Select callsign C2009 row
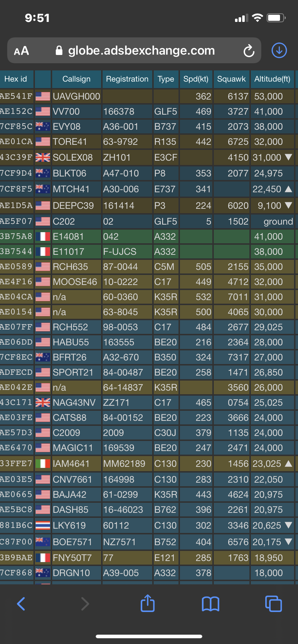The image size is (298, 644). [148, 433]
